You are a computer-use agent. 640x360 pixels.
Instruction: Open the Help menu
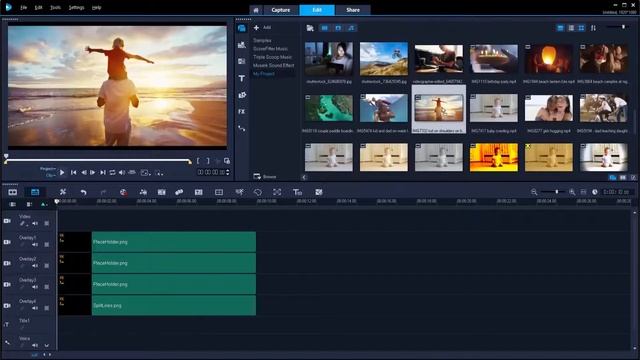coord(97,7)
